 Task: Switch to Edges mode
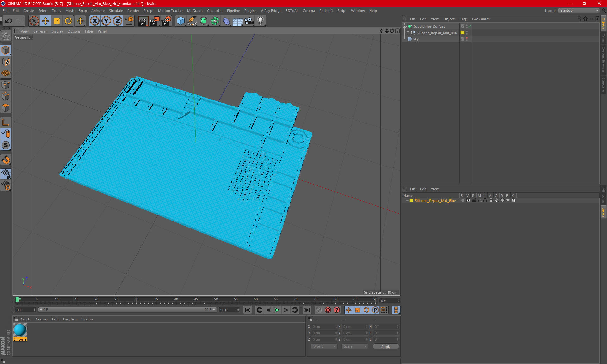(6, 96)
